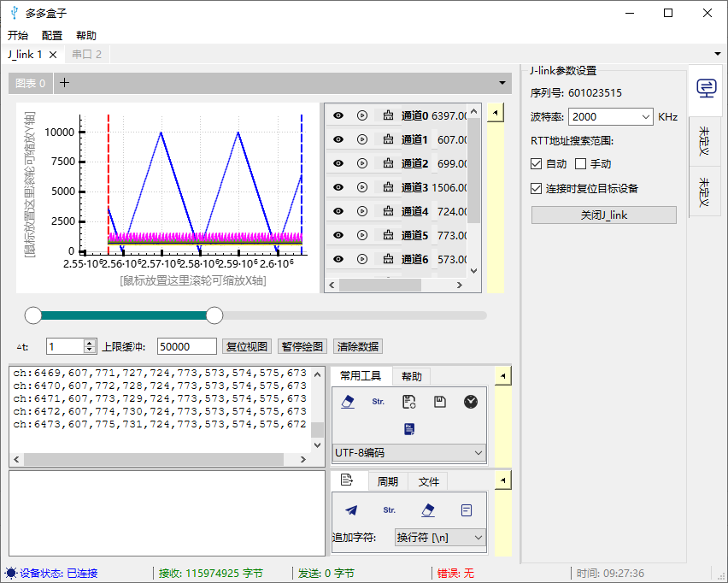Open the blue Rx document icon
728x583 pixels.
tap(409, 429)
